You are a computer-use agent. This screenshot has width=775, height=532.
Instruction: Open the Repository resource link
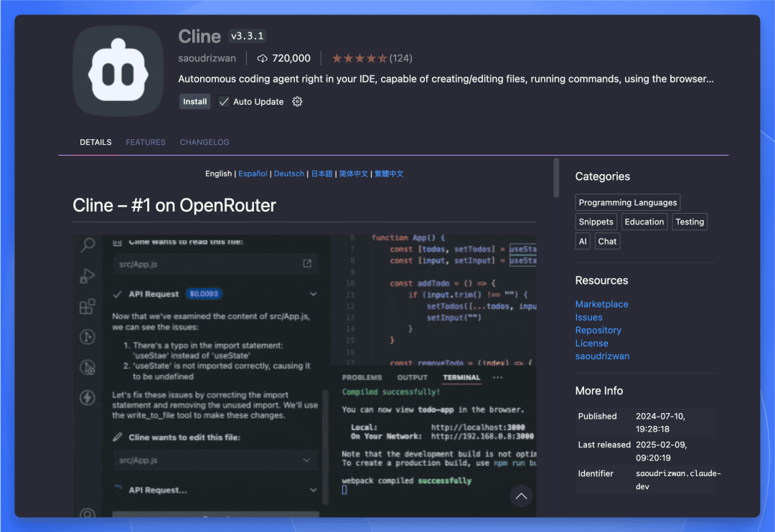pyautogui.click(x=598, y=330)
